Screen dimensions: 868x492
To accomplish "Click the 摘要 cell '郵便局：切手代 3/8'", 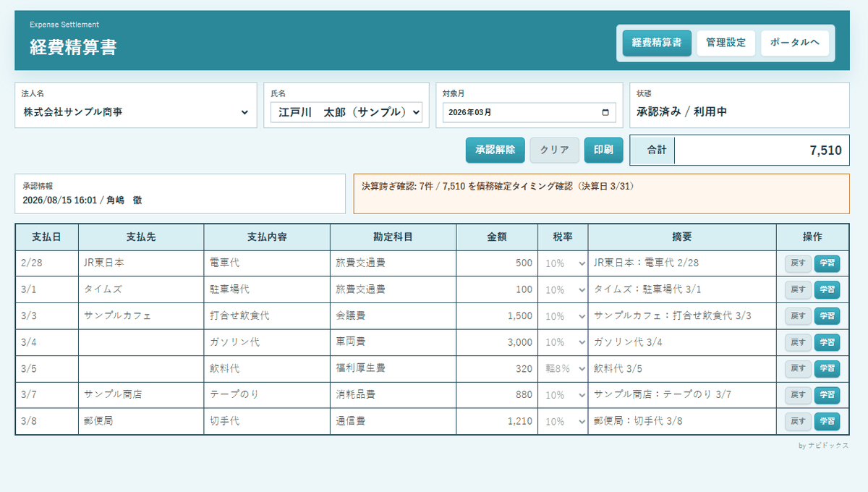I will pyautogui.click(x=682, y=421).
